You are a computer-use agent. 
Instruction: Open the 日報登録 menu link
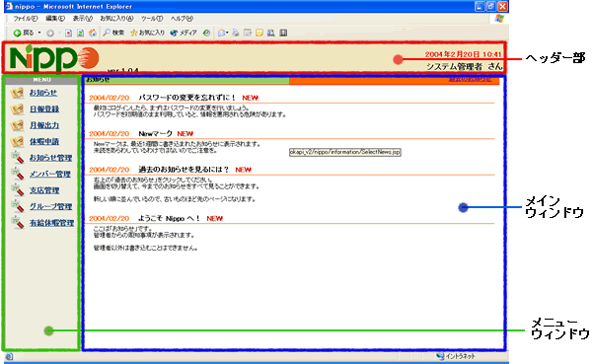[44, 109]
